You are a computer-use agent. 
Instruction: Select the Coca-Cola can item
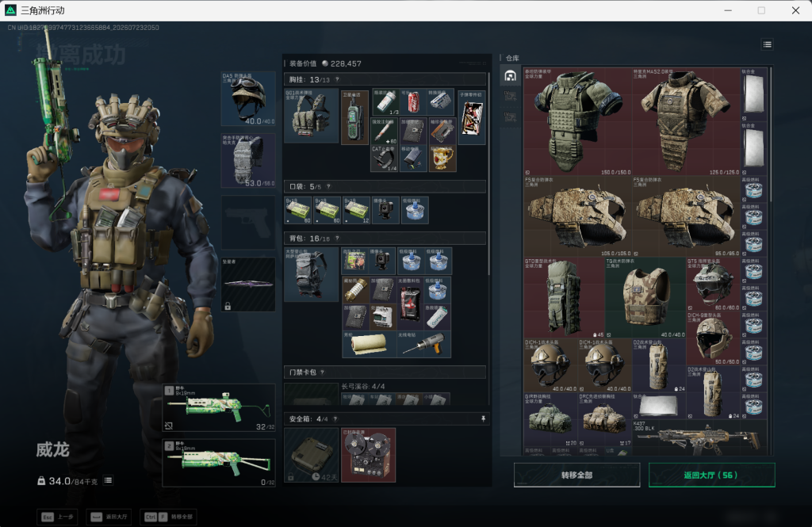pyautogui.click(x=413, y=102)
